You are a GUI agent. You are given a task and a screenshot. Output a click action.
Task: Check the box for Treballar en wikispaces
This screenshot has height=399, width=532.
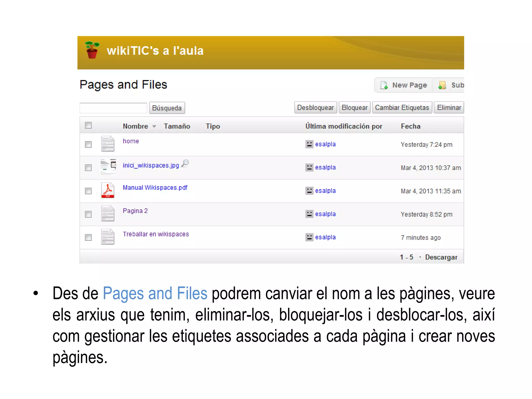tap(88, 237)
